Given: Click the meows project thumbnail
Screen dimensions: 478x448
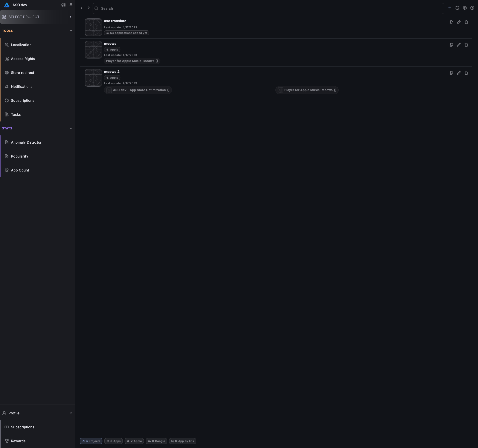Looking at the screenshot, I should [x=93, y=50].
